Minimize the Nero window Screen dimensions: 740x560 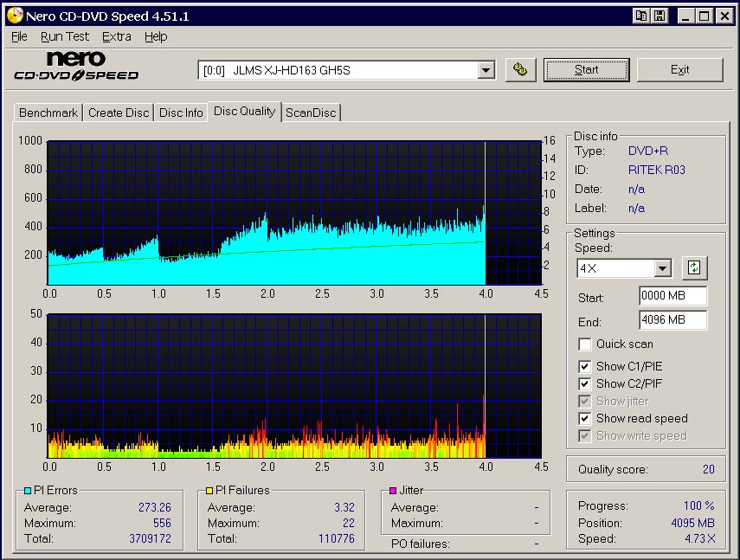click(685, 16)
